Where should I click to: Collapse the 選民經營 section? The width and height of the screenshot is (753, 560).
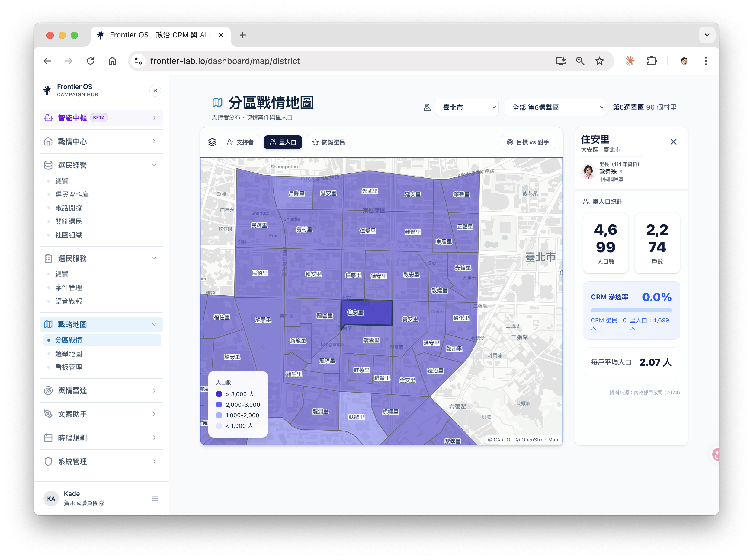(101, 165)
